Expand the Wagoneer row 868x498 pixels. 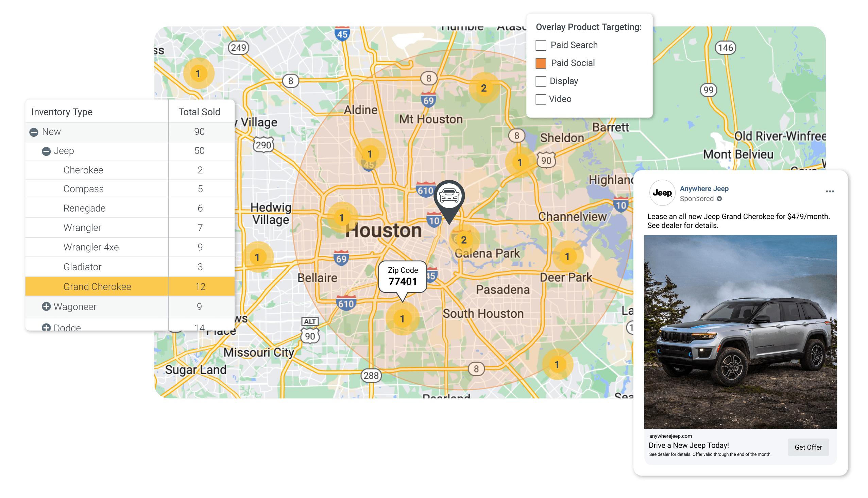click(46, 306)
